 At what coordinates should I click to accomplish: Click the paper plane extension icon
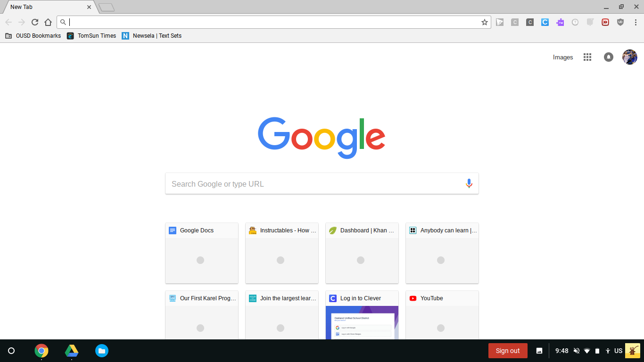click(500, 22)
